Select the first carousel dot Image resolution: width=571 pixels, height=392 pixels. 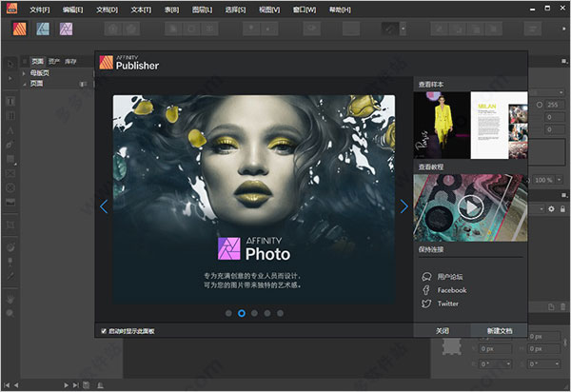pos(228,313)
